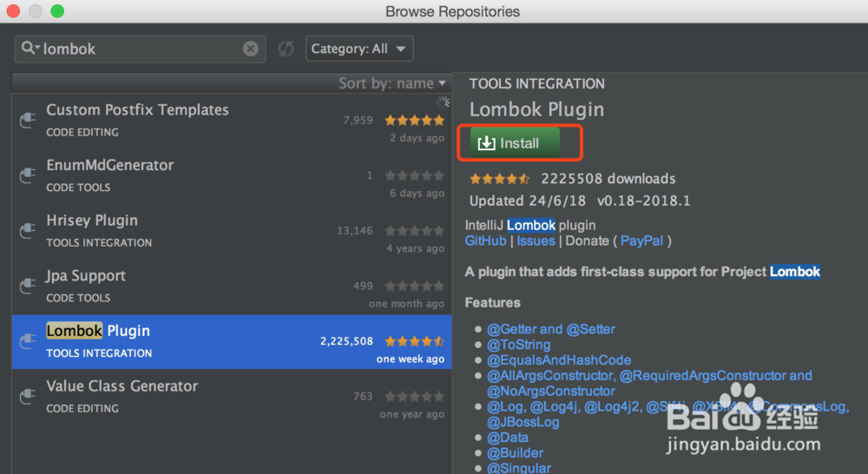868x474 pixels.
Task: Open the @JBossLog feature link
Action: click(523, 422)
